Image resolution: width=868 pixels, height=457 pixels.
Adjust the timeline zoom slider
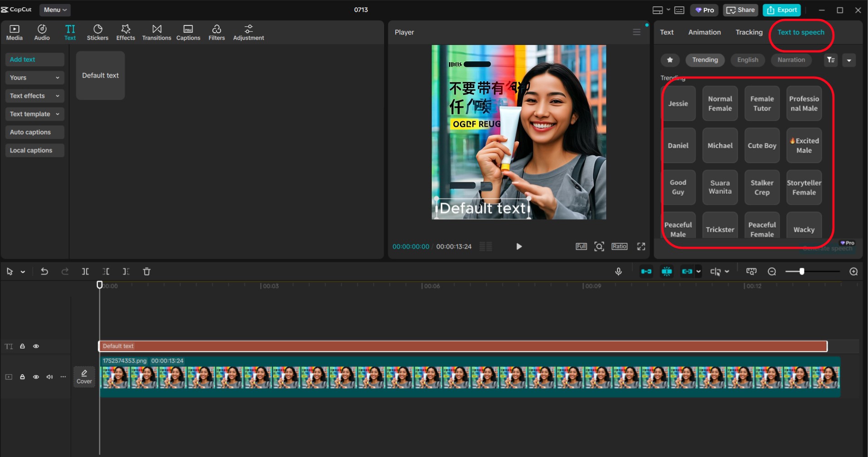(802, 271)
